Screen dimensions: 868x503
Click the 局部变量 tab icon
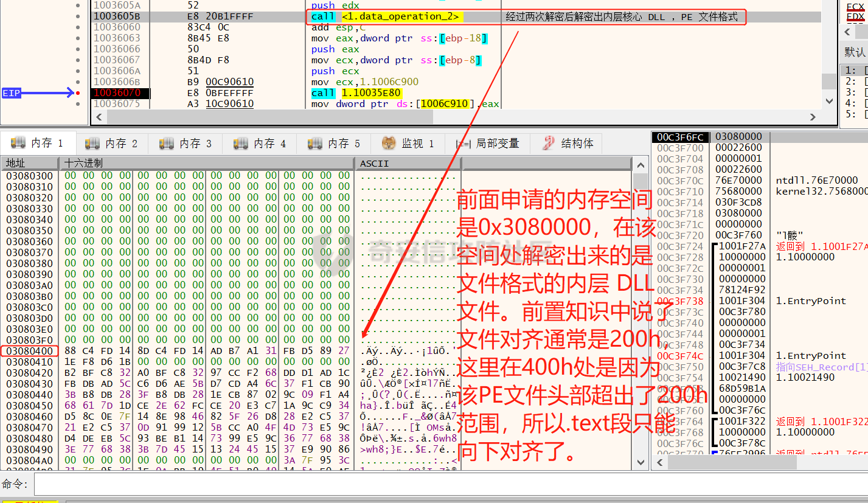pos(464,144)
